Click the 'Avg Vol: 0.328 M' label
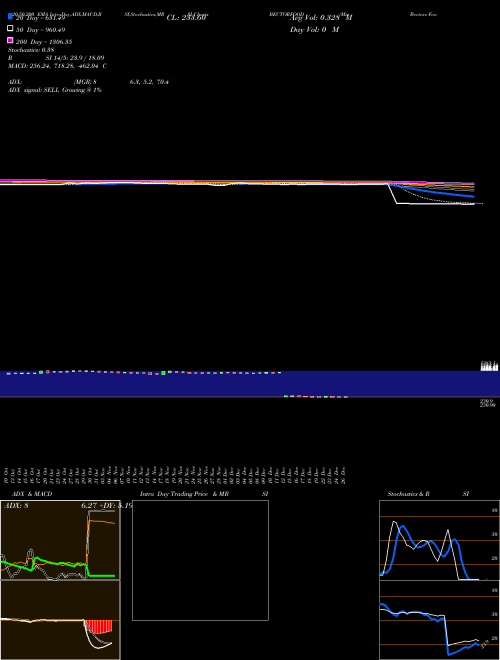 pyautogui.click(x=321, y=18)
